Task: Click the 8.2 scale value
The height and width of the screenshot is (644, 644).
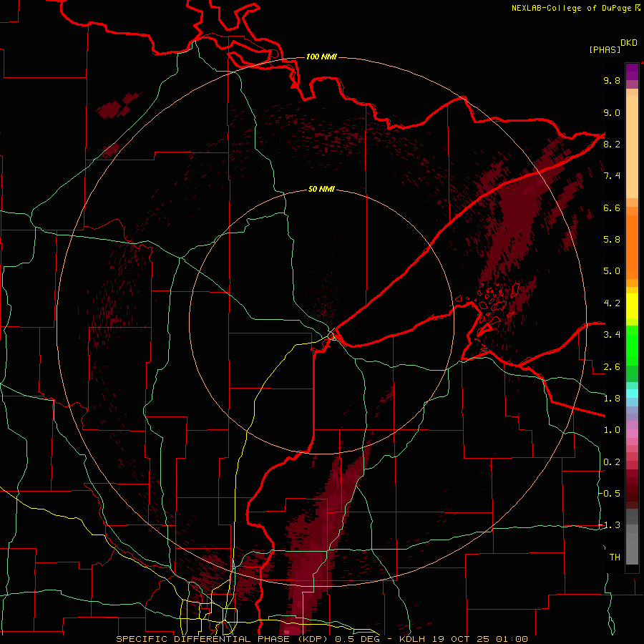Action: pyautogui.click(x=612, y=144)
